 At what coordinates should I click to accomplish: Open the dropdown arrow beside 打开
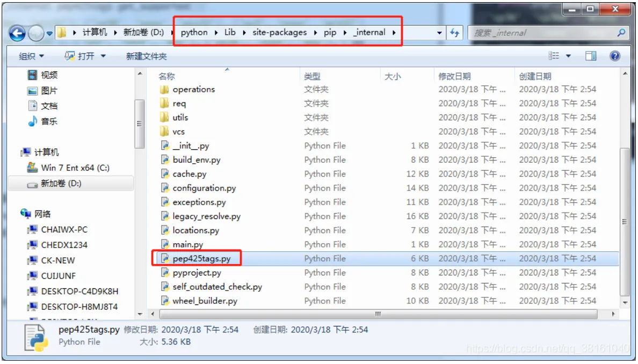pos(103,56)
